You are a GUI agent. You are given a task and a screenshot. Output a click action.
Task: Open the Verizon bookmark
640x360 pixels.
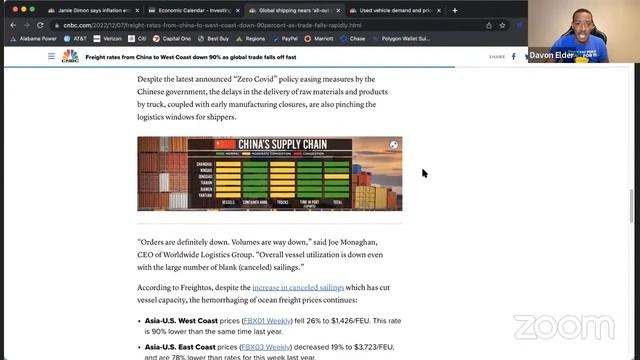[x=107, y=39]
